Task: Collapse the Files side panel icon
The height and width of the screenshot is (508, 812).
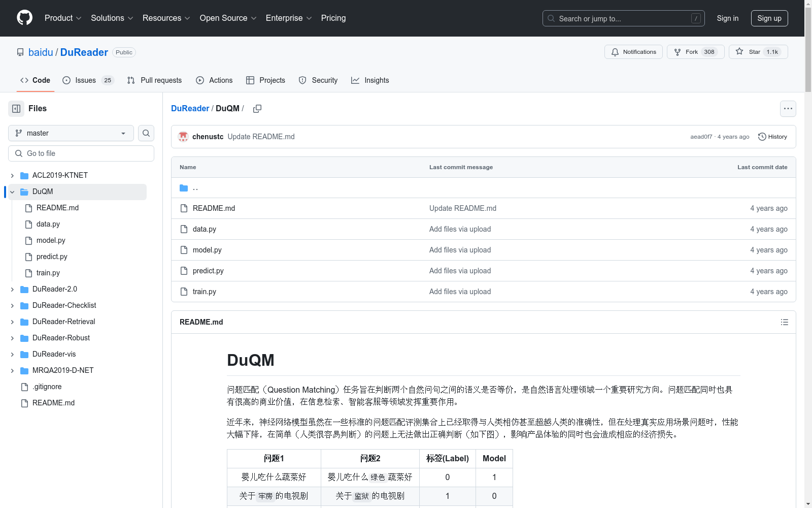Action: (x=16, y=109)
